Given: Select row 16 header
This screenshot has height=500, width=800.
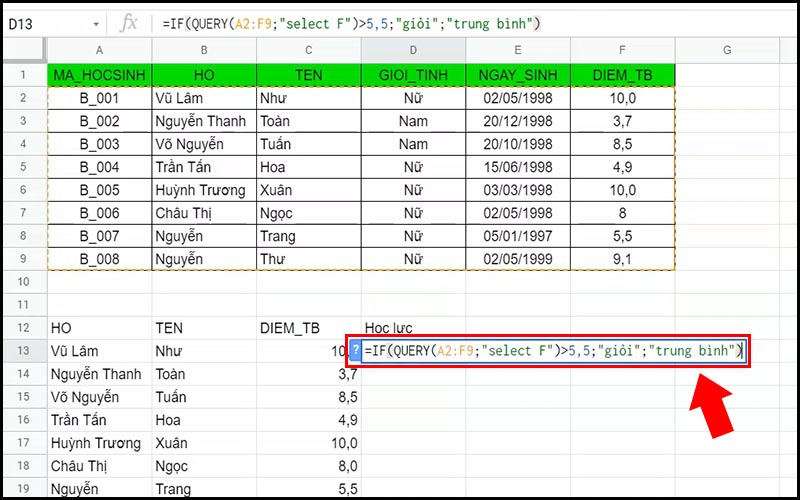Looking at the screenshot, I should (24, 419).
